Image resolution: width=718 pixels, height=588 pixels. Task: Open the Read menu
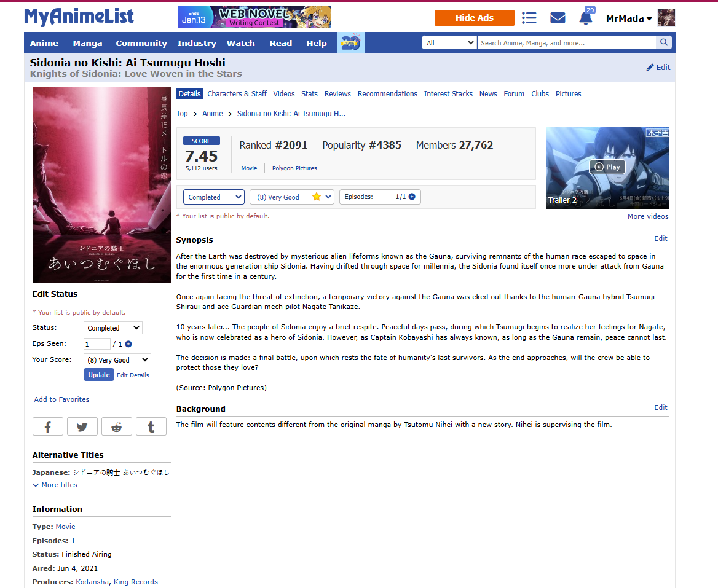pyautogui.click(x=281, y=43)
